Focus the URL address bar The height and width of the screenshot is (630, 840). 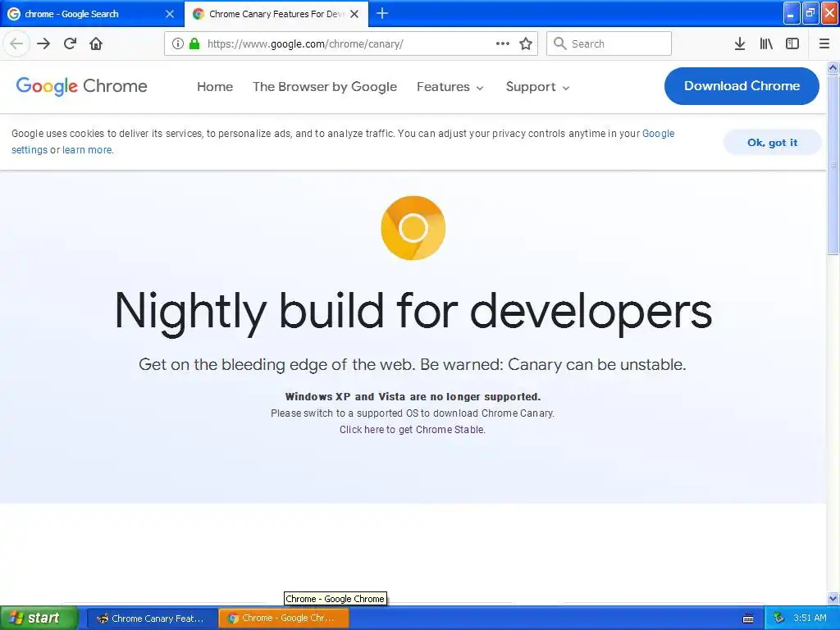pyautogui.click(x=351, y=43)
